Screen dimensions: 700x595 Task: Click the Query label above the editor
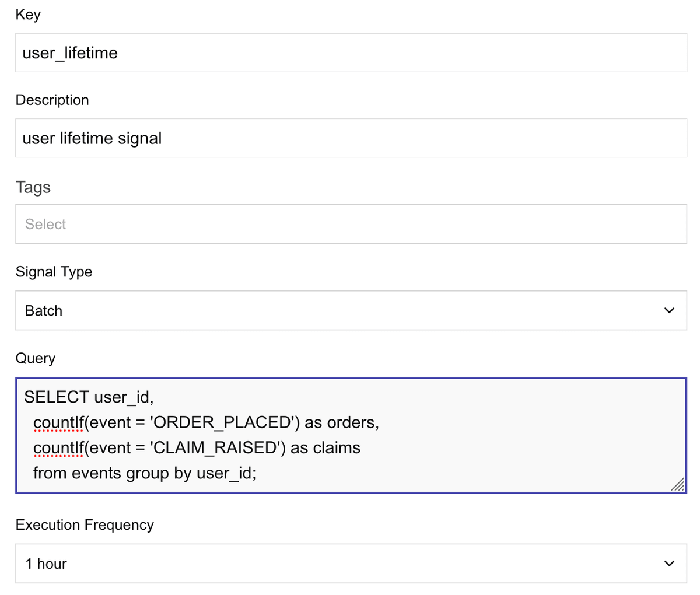tap(36, 358)
